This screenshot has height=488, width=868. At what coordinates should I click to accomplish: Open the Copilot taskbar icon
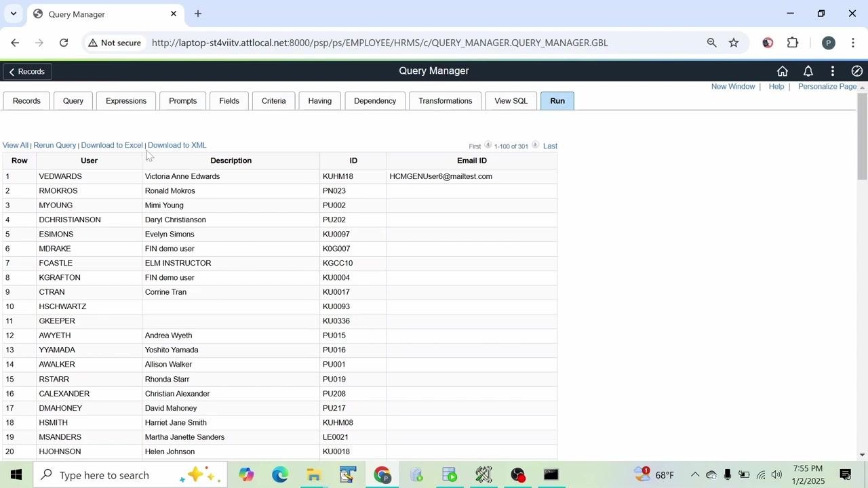click(x=246, y=474)
